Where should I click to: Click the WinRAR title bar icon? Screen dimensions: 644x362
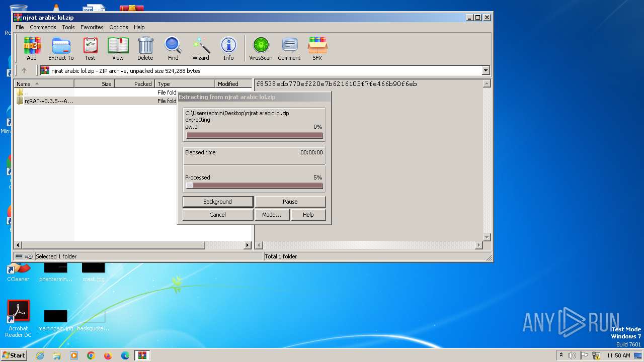coord(18,17)
